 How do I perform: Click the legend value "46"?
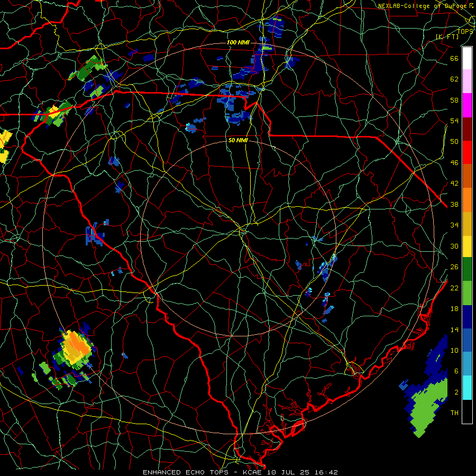coord(454,163)
